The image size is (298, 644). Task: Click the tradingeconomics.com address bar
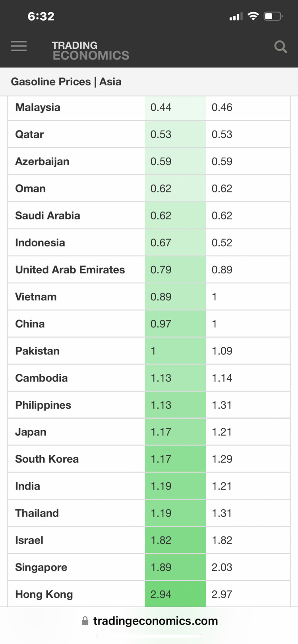coord(149,621)
